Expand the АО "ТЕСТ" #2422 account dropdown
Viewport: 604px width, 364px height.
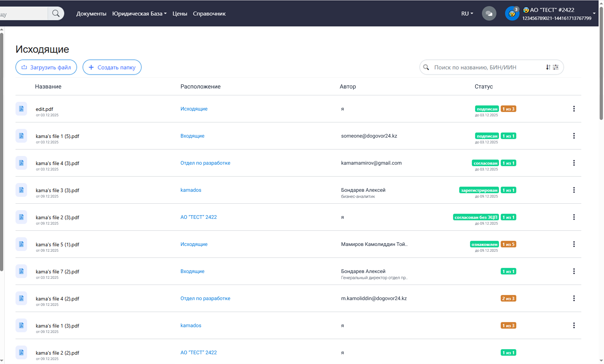(x=594, y=14)
